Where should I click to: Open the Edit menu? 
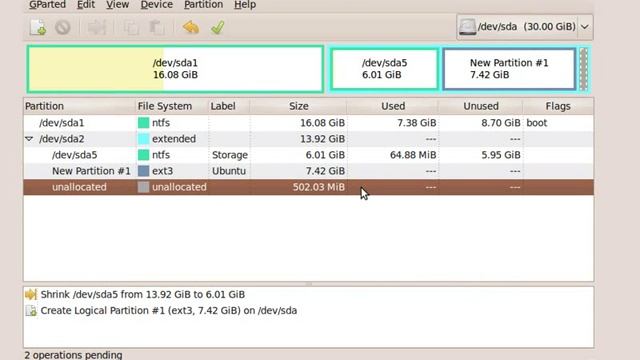pos(86,5)
